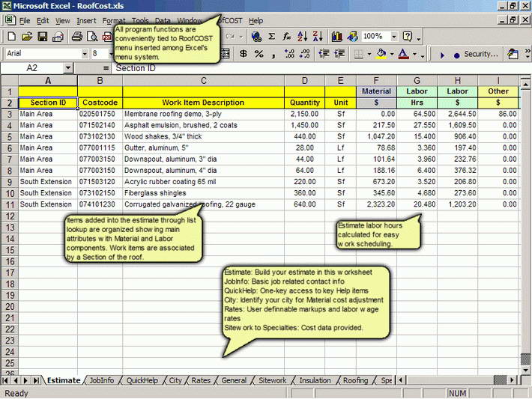Click the formula bar showing Section ID
Image resolution: width=532 pixels, height=399 pixels.
click(x=321, y=68)
